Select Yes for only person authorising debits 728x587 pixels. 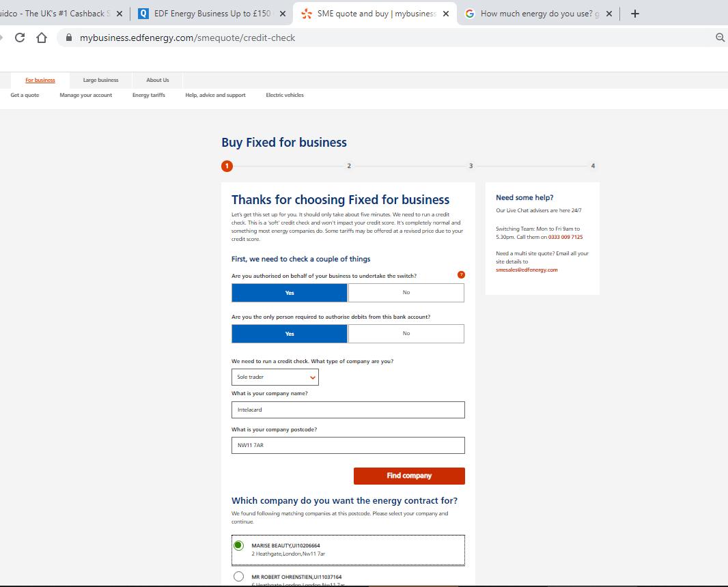(290, 334)
